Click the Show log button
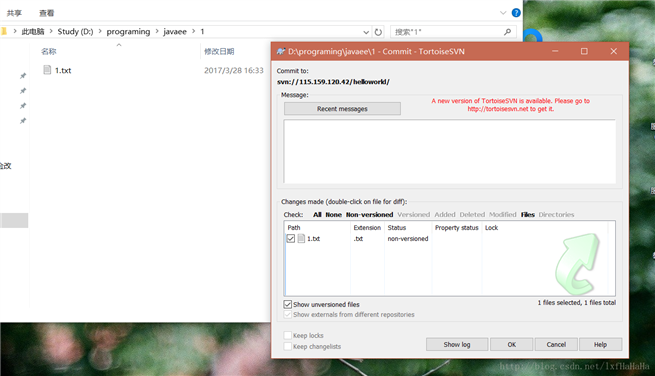The height and width of the screenshot is (376, 655). click(457, 344)
